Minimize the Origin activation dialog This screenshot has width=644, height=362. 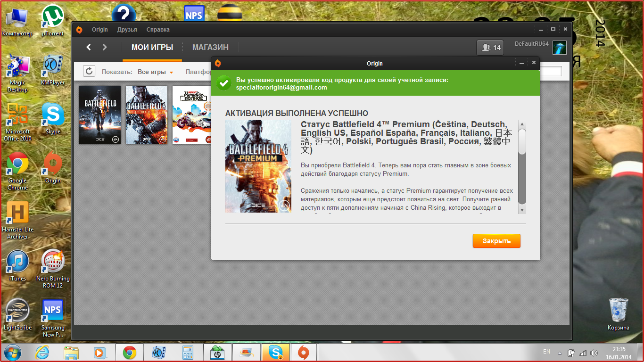pyautogui.click(x=521, y=63)
